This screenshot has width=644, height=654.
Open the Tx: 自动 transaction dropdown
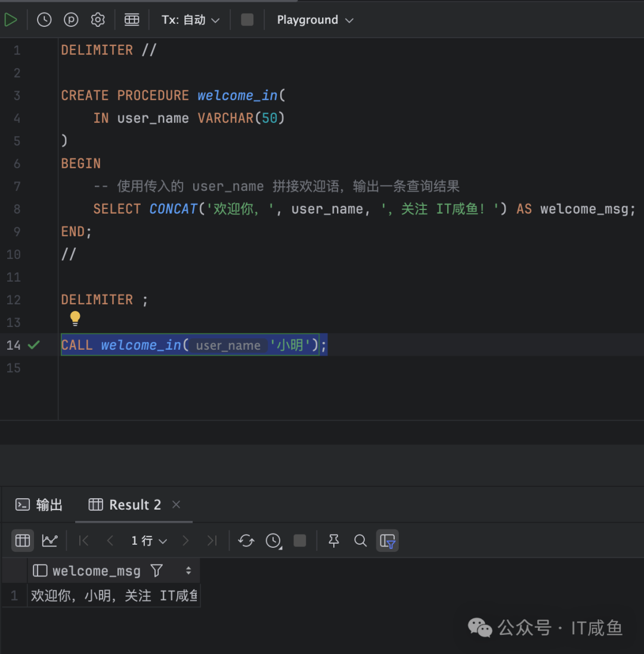click(190, 19)
